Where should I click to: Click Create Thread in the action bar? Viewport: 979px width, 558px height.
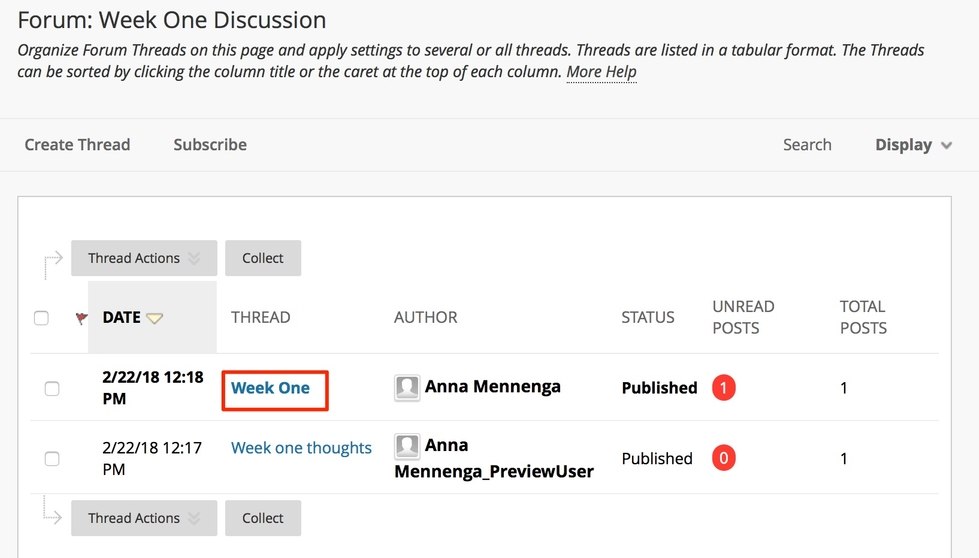(77, 145)
